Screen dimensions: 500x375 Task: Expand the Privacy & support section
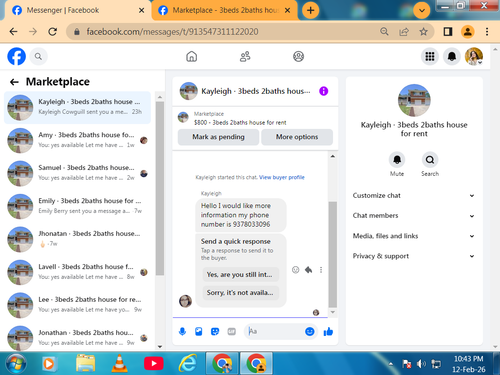413,256
